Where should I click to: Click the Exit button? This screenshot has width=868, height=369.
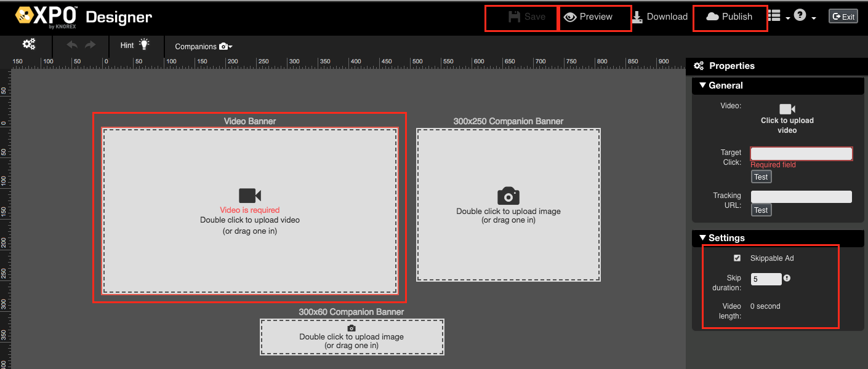click(843, 17)
